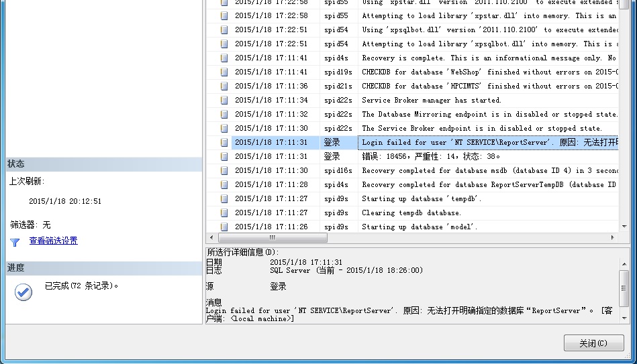Click log icon for Login failed ReportServer row
The height and width of the screenshot is (364, 637).
(224, 142)
